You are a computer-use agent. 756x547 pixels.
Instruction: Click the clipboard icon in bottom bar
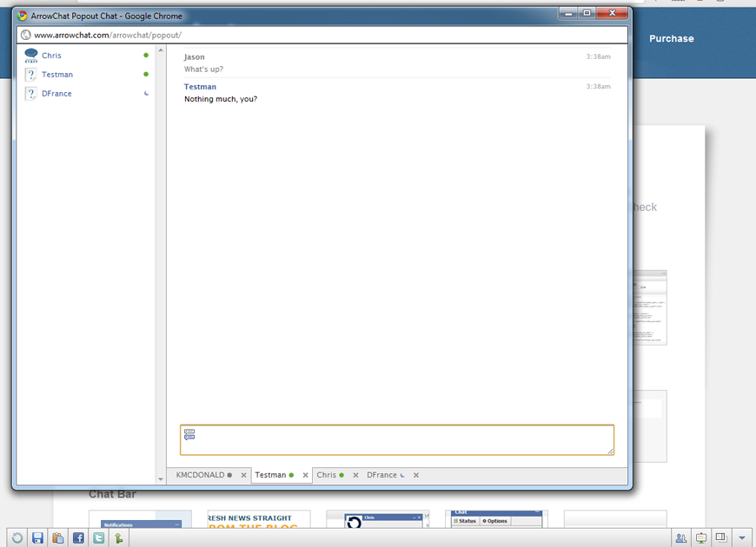(57, 538)
